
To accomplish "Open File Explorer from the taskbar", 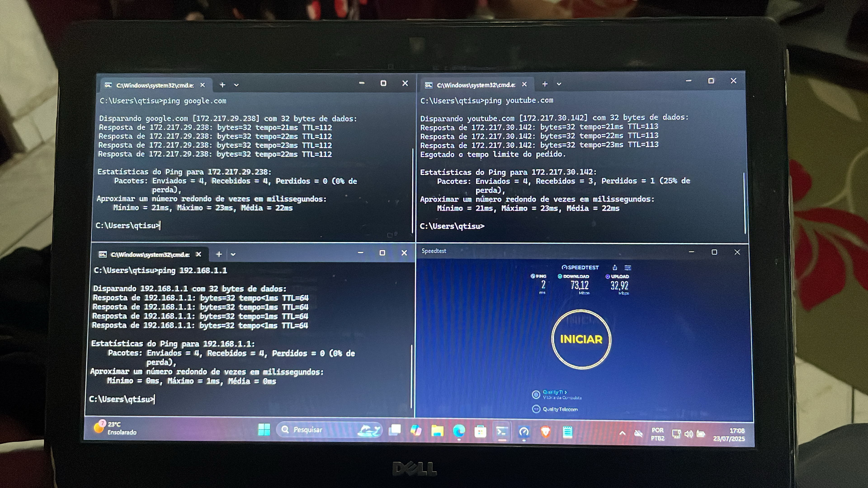I will [437, 431].
